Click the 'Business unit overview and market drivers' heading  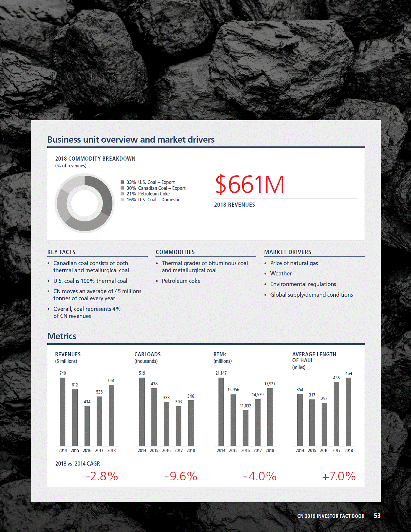[x=131, y=139]
